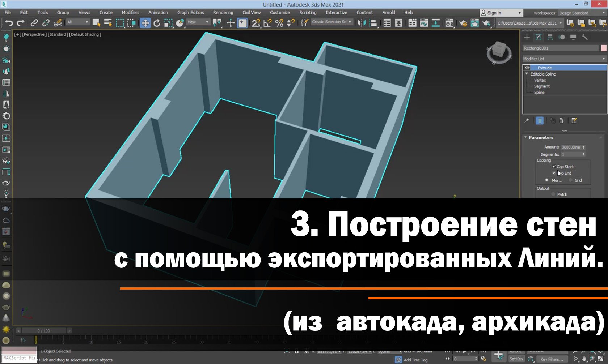Uncheck the Cap Start checkbox
Viewport: 608px width, 364px height.
[554, 167]
